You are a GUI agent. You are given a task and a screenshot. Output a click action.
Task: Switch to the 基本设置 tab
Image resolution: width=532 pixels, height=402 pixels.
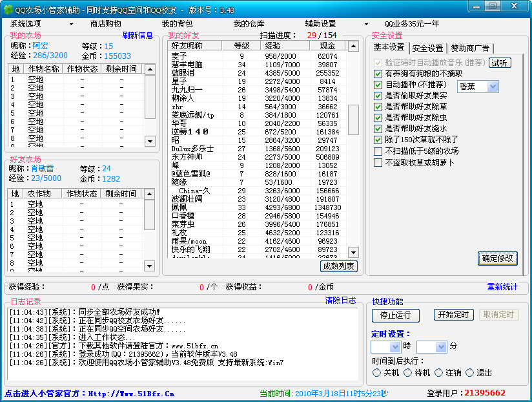click(x=389, y=47)
